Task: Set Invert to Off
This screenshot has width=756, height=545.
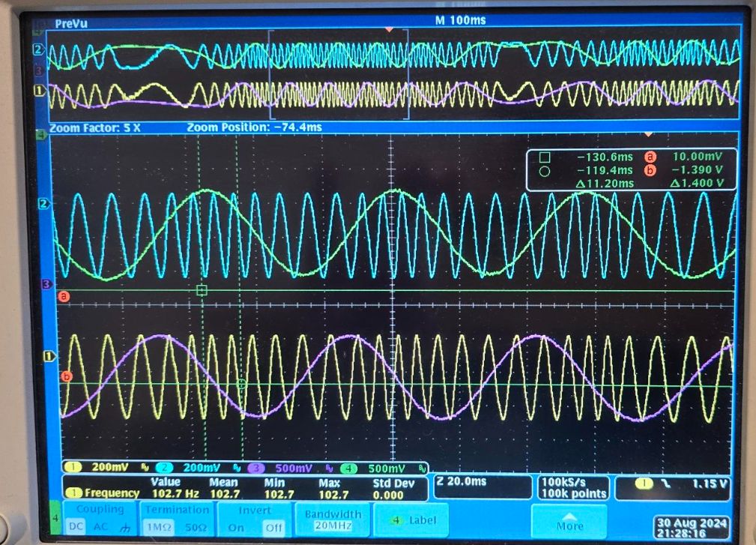Action: 271,527
